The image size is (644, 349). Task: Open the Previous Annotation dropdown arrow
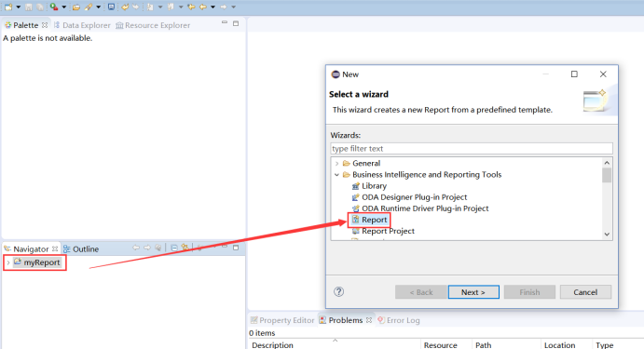[x=181, y=7]
